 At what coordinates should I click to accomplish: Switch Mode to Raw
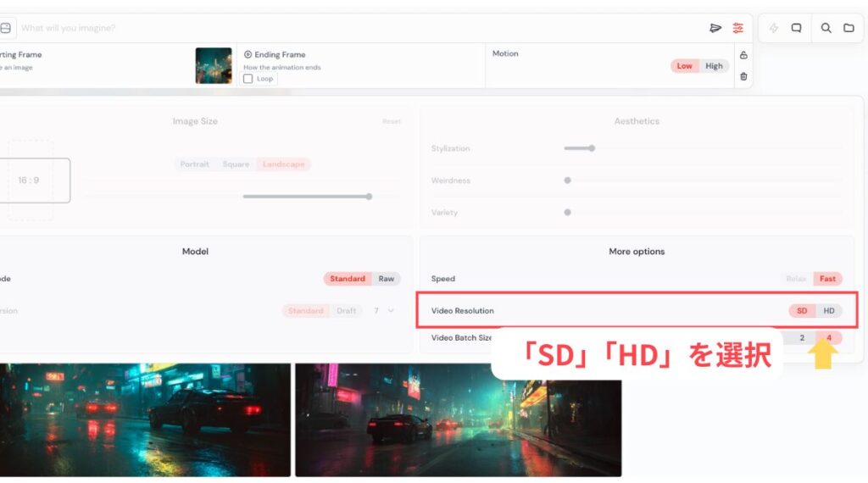click(x=386, y=279)
